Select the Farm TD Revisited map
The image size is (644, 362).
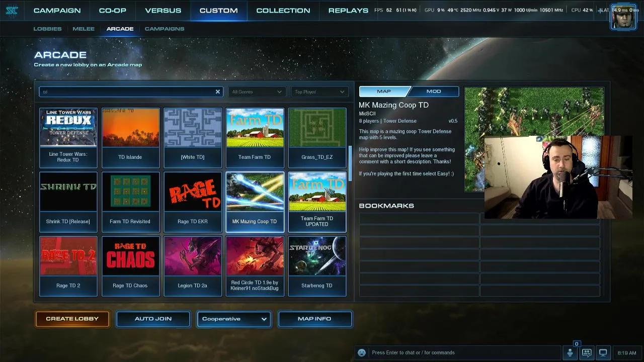tap(130, 202)
